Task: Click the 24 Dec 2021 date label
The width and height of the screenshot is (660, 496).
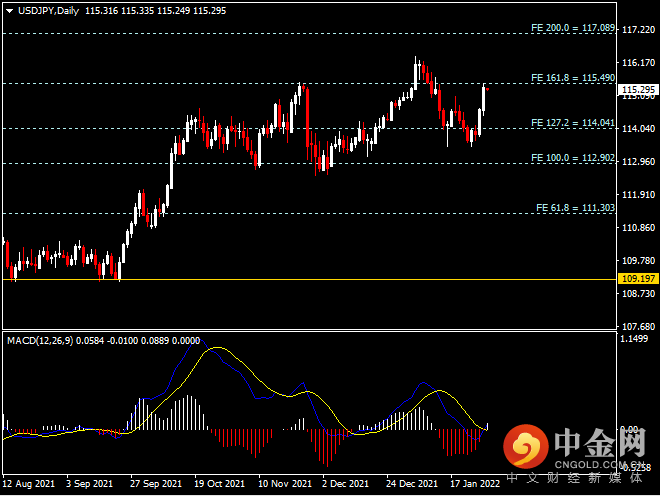Action: 412,484
